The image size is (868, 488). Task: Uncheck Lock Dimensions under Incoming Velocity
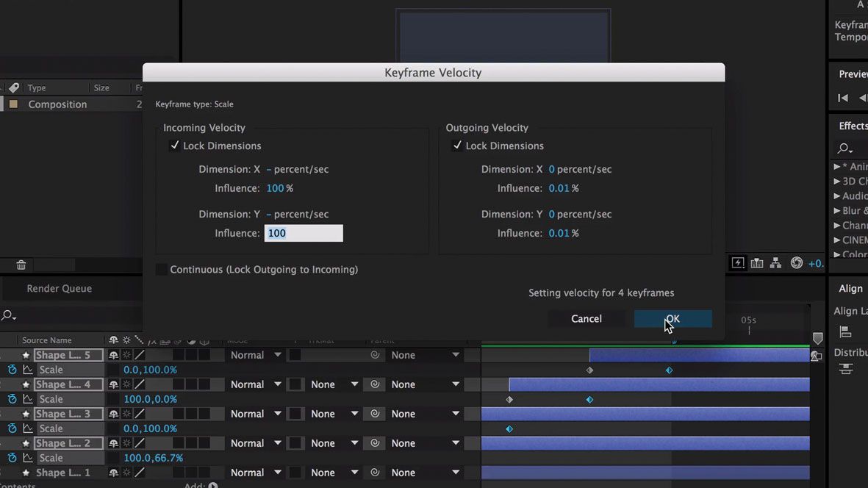[x=175, y=146]
